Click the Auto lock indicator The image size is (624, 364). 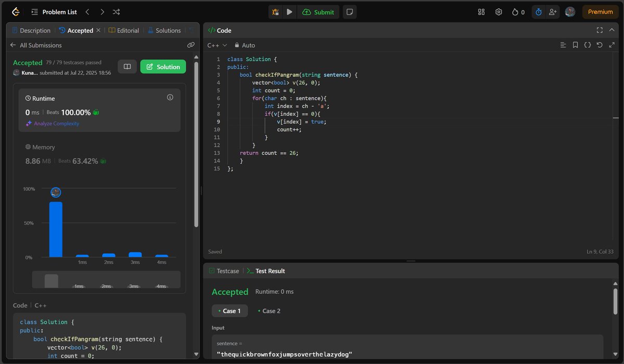(x=244, y=45)
